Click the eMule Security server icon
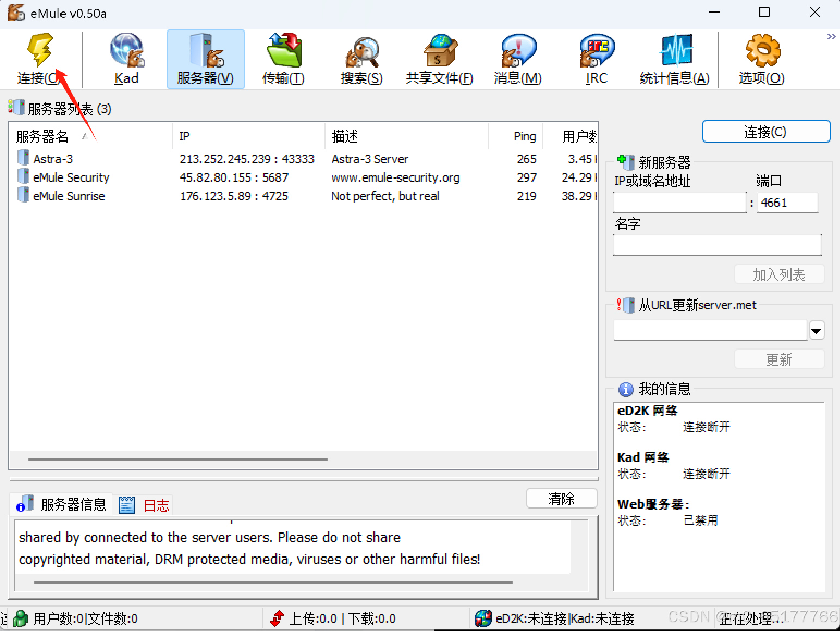 (x=23, y=176)
